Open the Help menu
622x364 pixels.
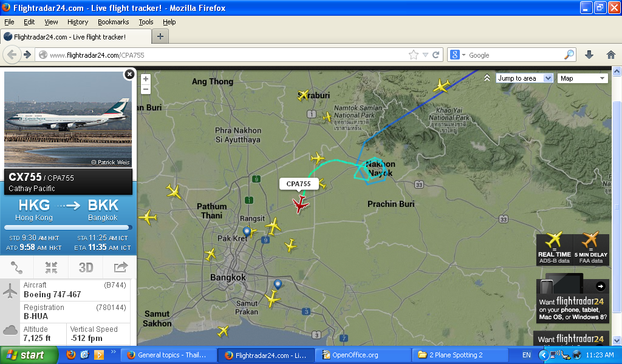(x=169, y=22)
